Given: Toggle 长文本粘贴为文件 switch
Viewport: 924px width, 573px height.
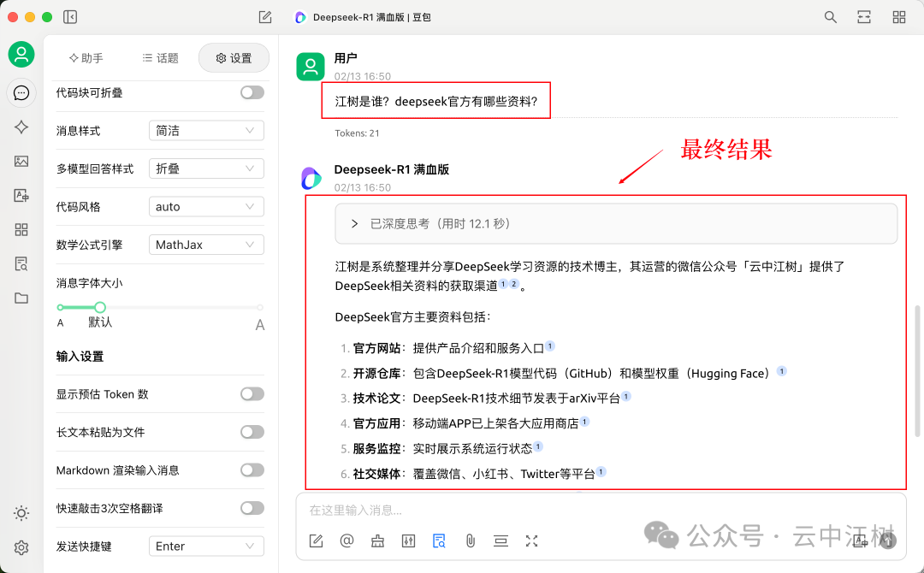Looking at the screenshot, I should [x=252, y=432].
